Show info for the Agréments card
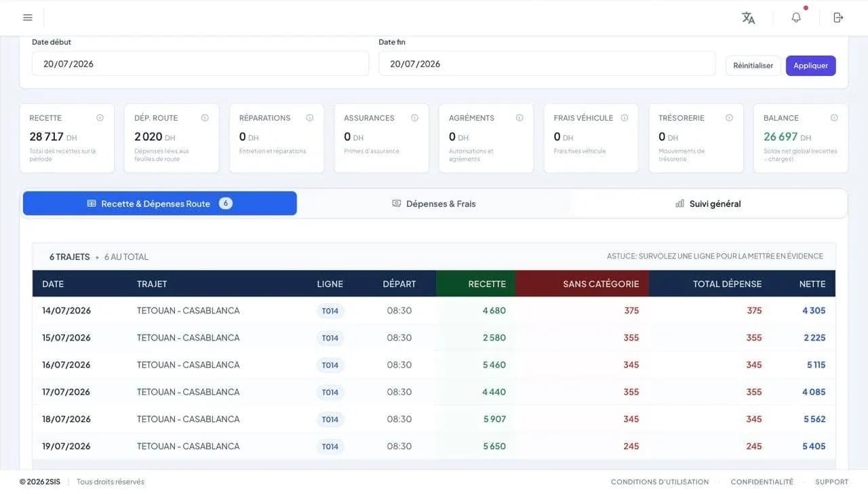 tap(519, 118)
